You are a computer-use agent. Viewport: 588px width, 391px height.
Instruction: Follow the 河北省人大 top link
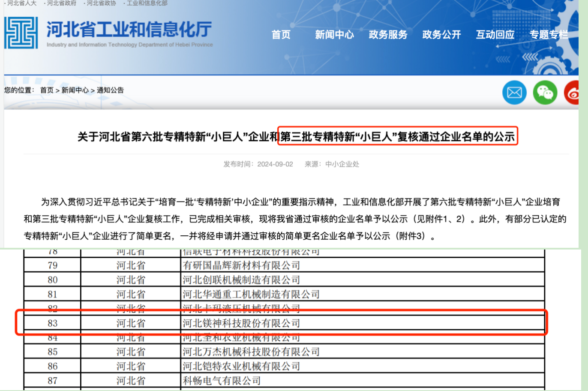21,3
